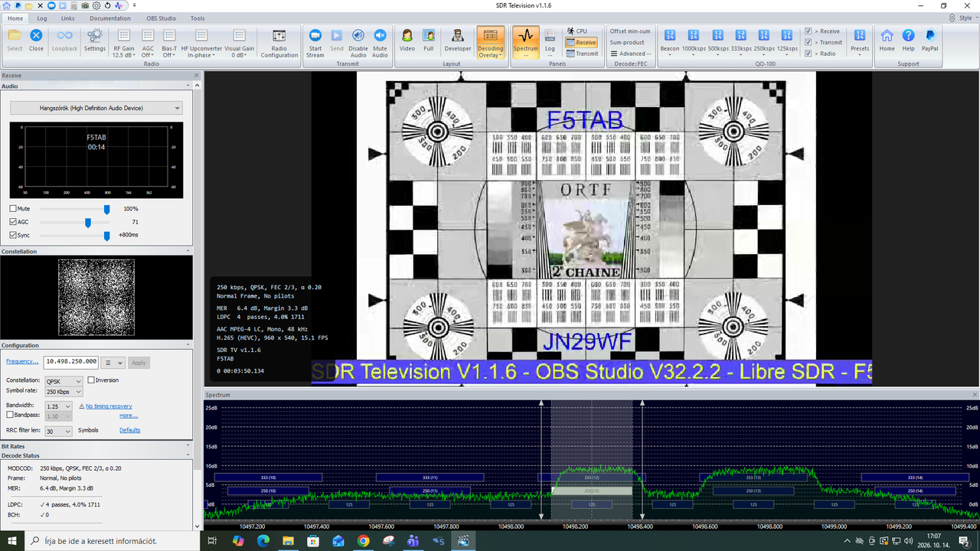Toggle the Mute audio checkbox
Image resolution: width=980 pixels, height=551 pixels.
(x=13, y=209)
